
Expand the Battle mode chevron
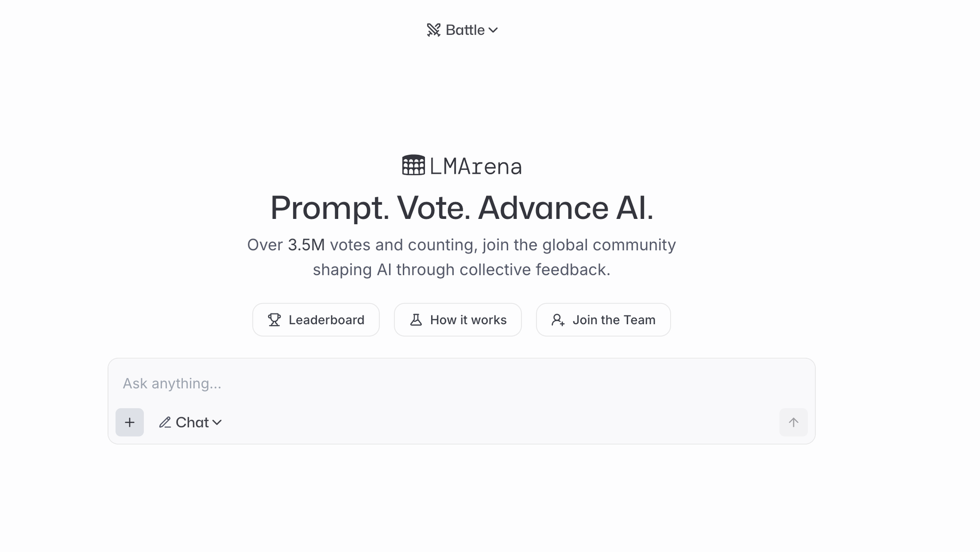493,30
